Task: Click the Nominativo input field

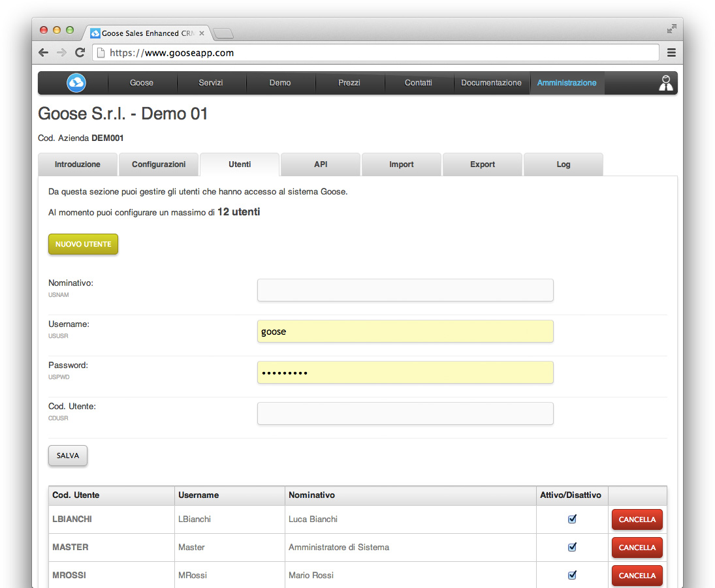Action: point(405,290)
